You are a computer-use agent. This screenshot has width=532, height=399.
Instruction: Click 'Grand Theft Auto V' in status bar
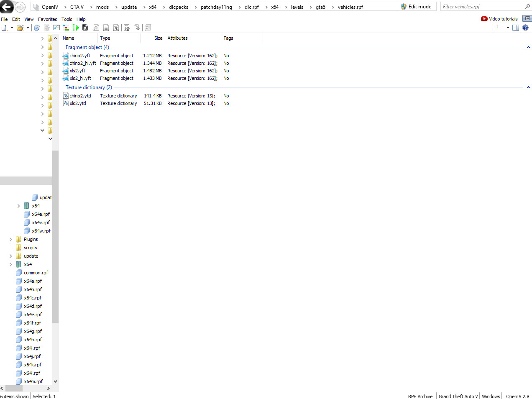point(458,396)
